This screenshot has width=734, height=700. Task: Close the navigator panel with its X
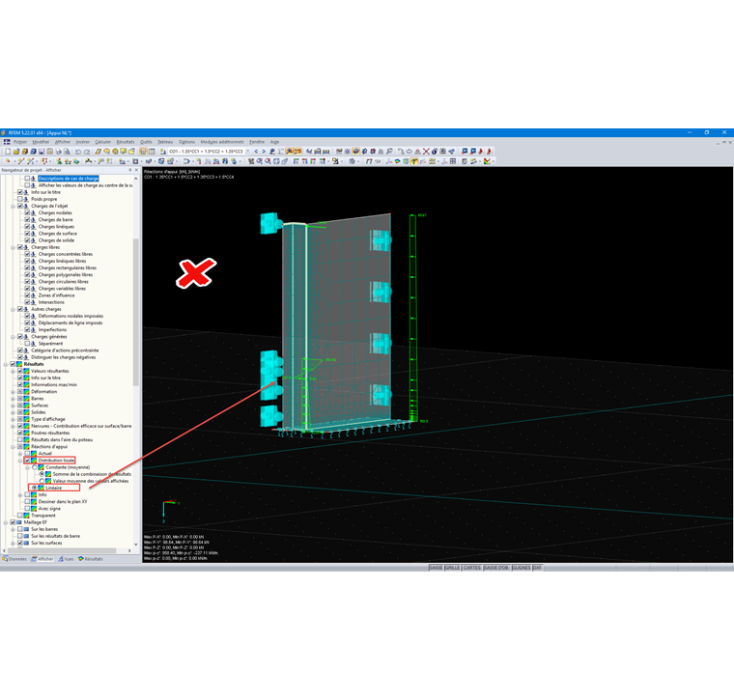point(137,170)
